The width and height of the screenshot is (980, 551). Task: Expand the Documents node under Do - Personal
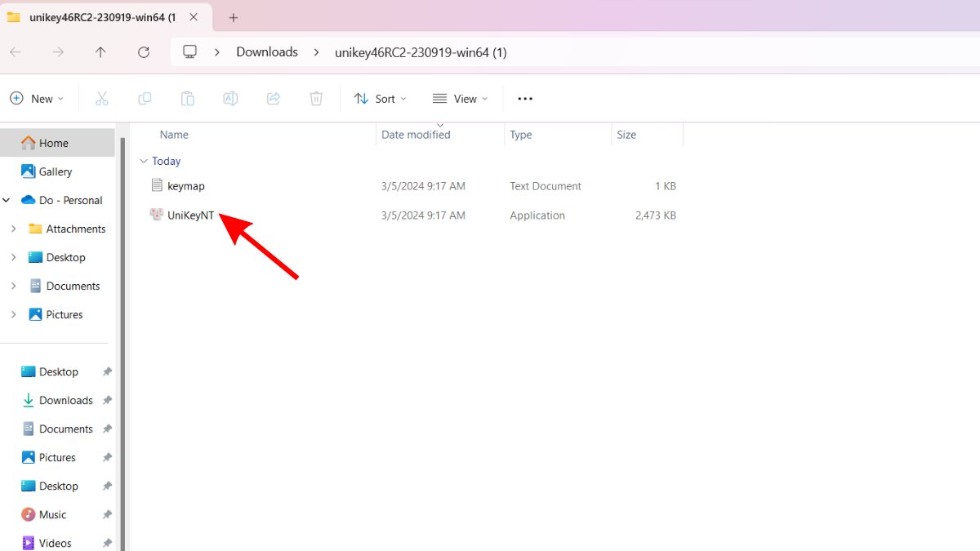point(13,286)
